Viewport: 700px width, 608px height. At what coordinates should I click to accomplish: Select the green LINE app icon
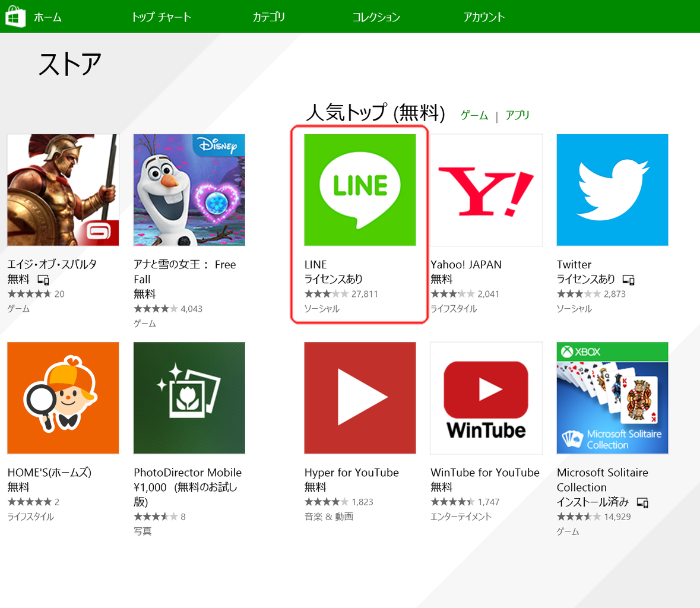(x=360, y=190)
